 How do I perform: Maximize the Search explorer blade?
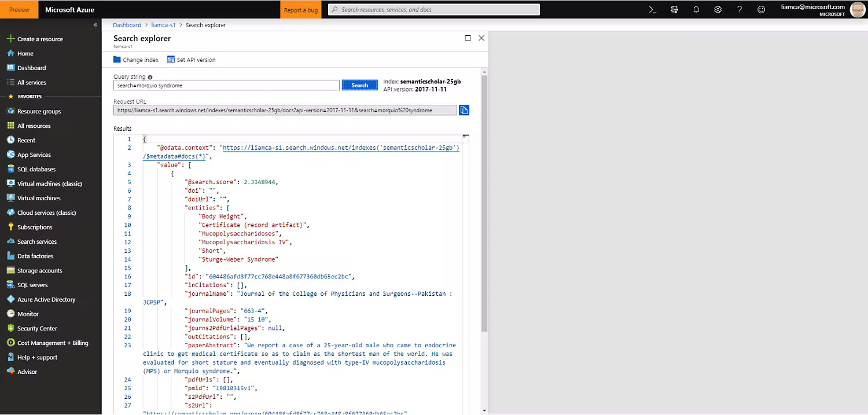[x=468, y=38]
